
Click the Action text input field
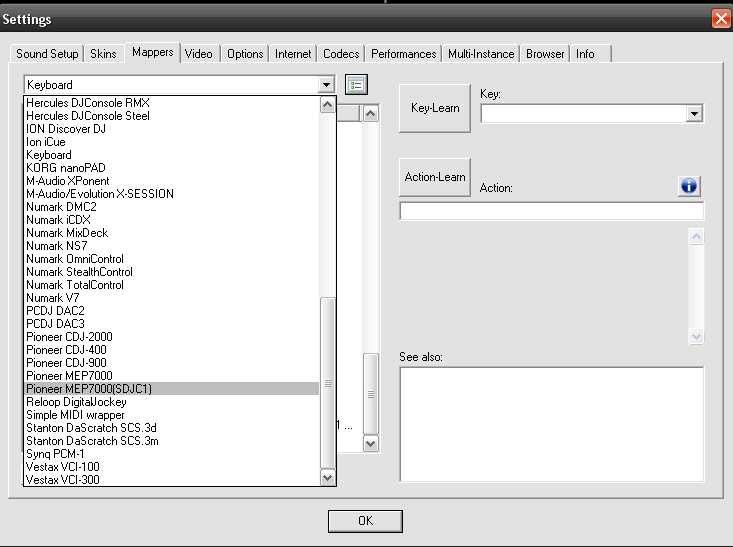click(x=551, y=211)
